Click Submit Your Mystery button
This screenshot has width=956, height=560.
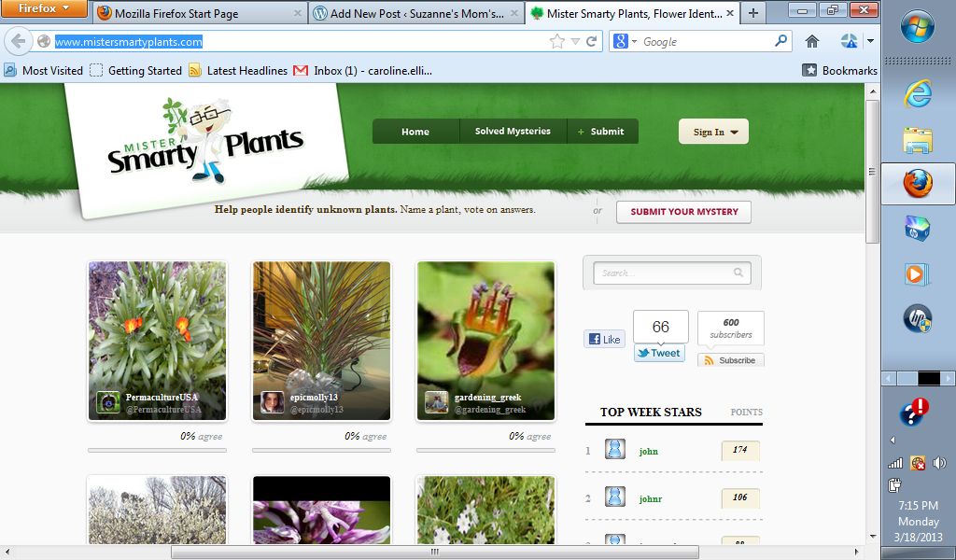(x=683, y=212)
